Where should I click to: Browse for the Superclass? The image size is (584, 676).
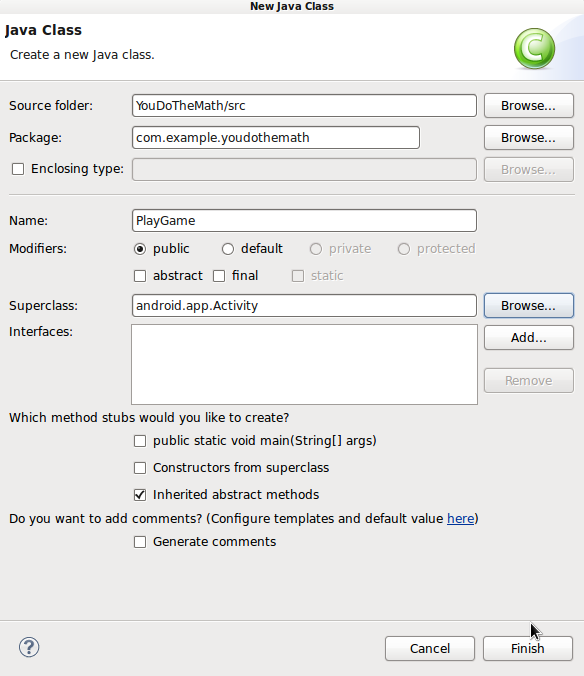point(528,306)
